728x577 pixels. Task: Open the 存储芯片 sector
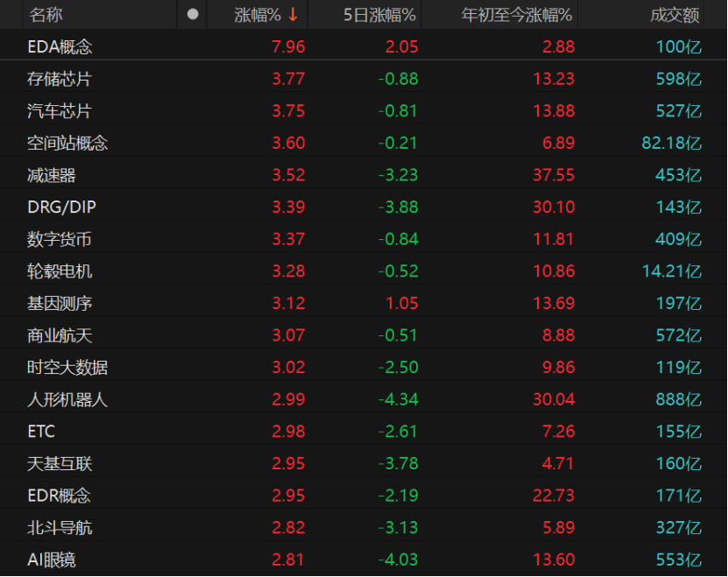click(x=60, y=79)
